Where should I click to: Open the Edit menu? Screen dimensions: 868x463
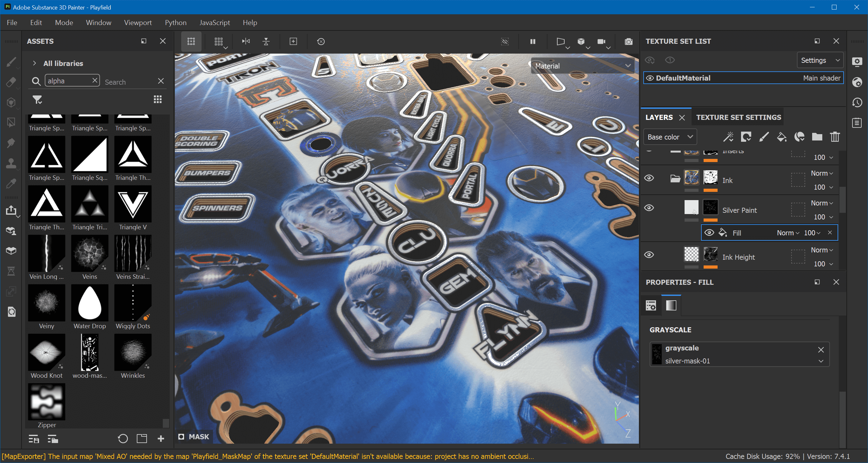(36, 23)
